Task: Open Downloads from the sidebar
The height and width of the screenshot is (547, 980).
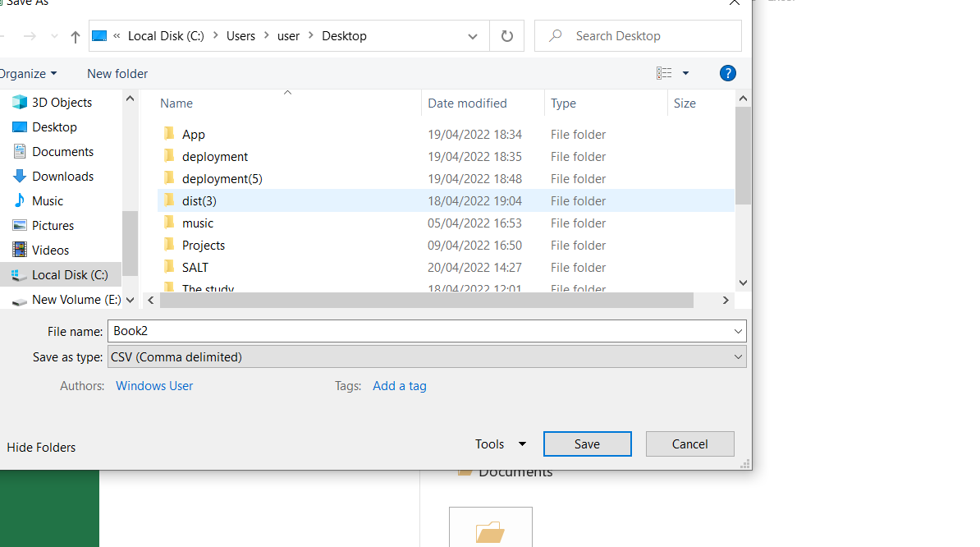Action: 62,177
